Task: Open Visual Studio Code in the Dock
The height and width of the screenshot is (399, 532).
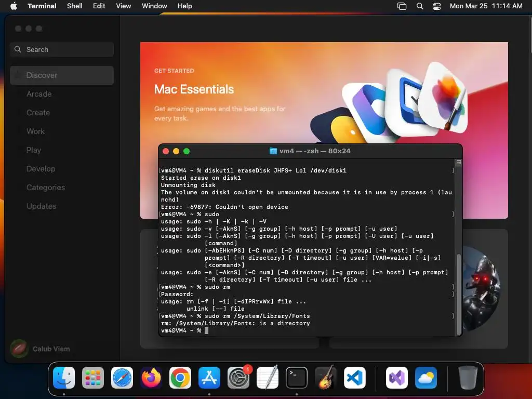Action: pyautogui.click(x=355, y=378)
